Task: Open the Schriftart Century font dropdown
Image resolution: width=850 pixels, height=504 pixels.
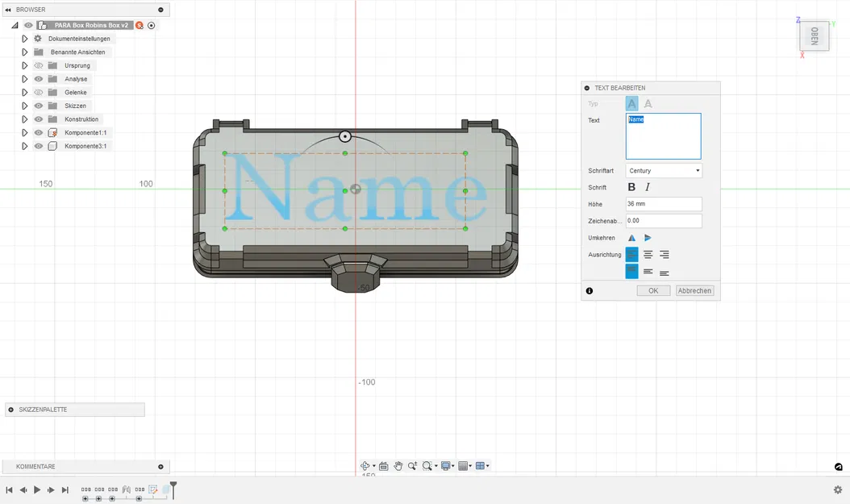Action: 664,171
